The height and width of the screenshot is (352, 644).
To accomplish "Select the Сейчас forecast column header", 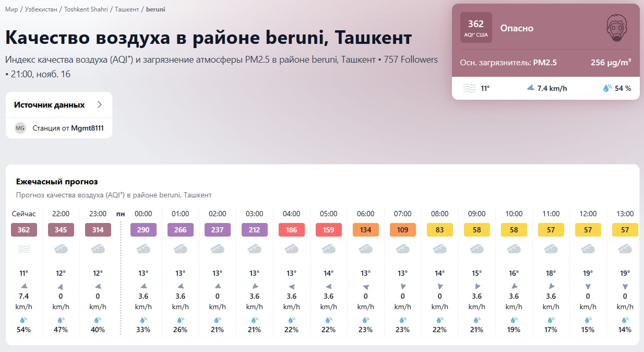I will click(x=23, y=213).
